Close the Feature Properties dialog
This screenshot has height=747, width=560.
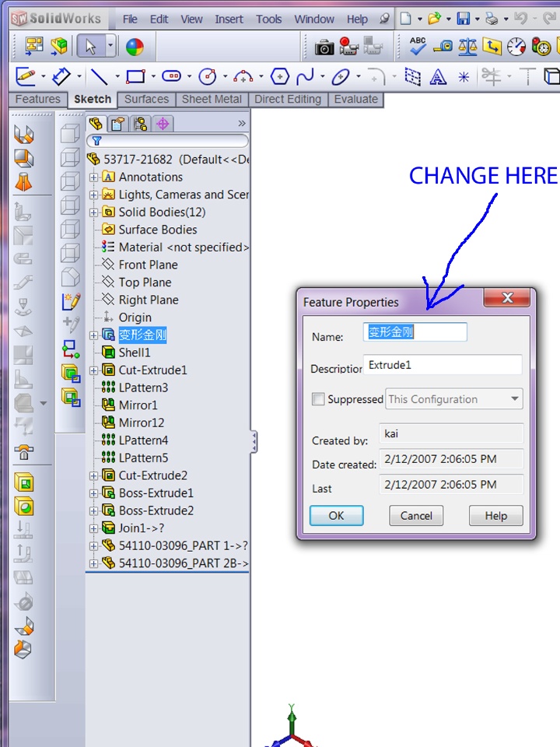507,298
